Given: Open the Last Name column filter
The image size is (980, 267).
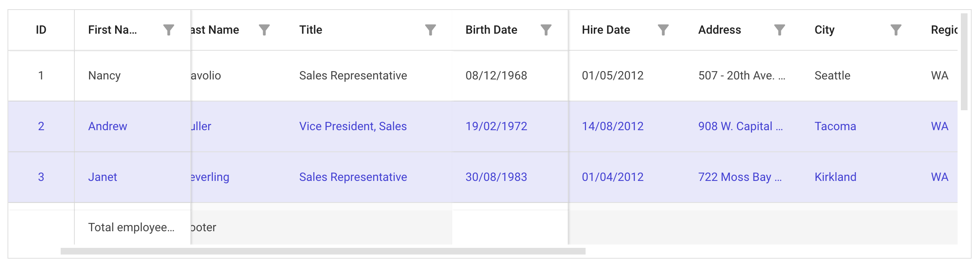Looking at the screenshot, I should point(264,30).
